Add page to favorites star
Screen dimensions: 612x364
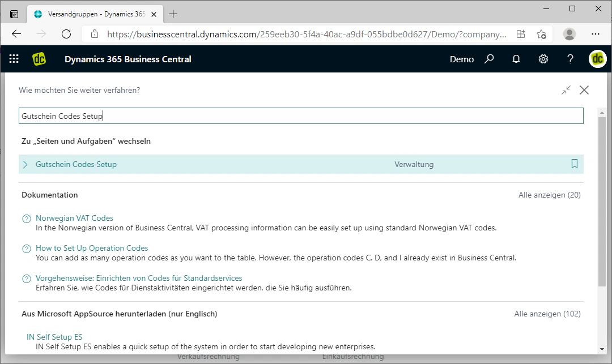pos(541,35)
